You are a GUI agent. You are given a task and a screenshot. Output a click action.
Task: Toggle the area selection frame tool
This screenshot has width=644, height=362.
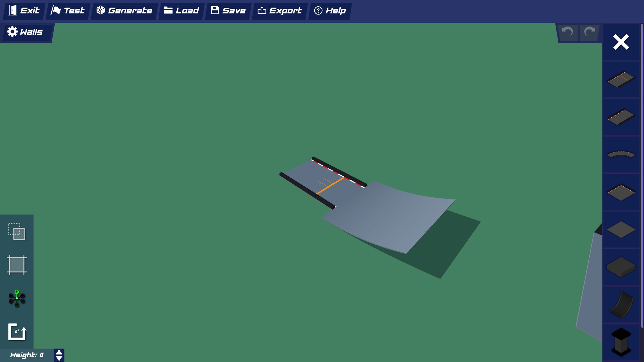tap(17, 265)
